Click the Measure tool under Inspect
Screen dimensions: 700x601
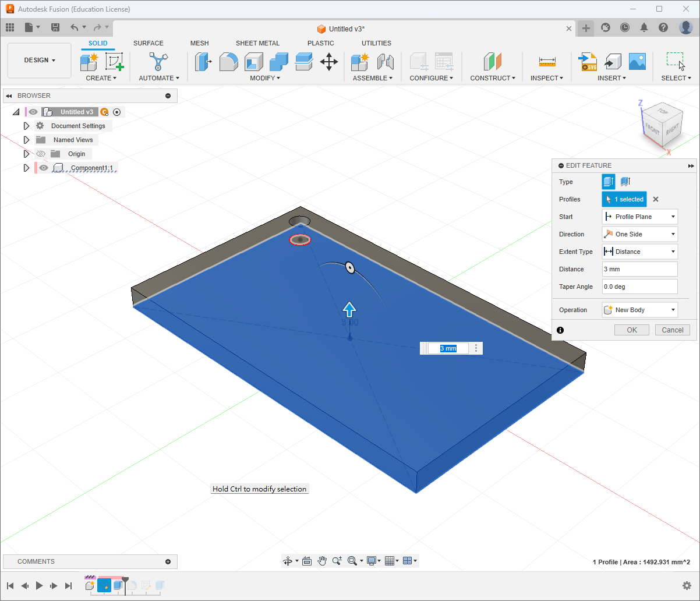tap(547, 61)
